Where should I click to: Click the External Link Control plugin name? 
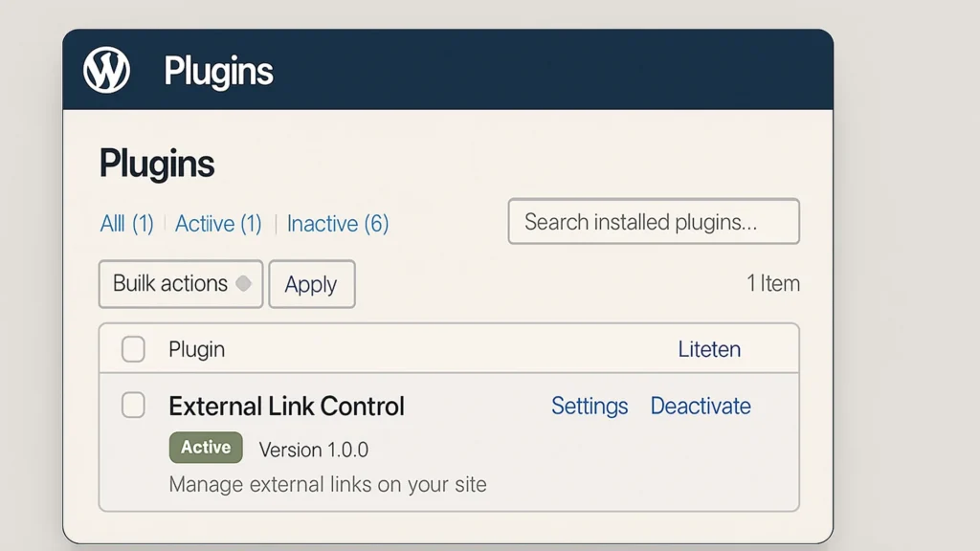tap(286, 406)
